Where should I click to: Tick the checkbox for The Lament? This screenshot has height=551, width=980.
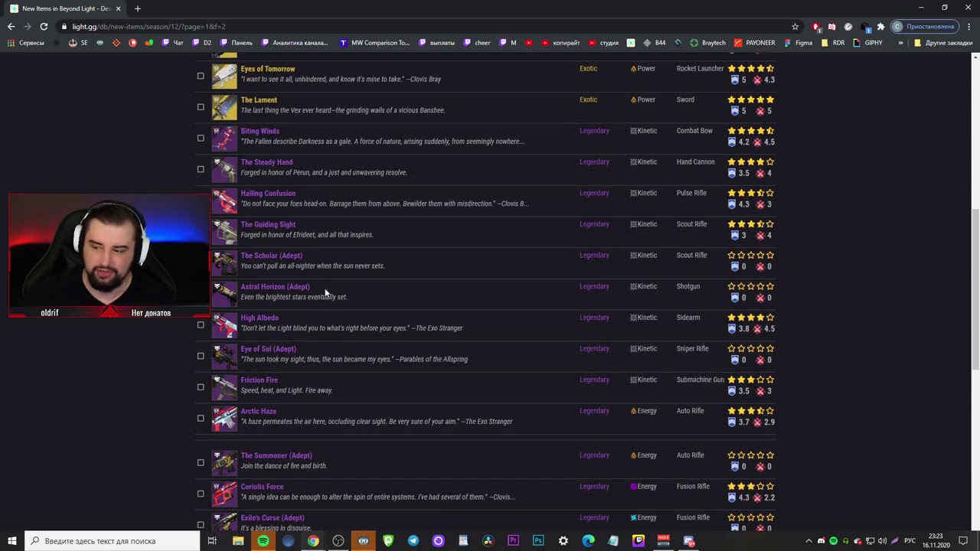(201, 107)
